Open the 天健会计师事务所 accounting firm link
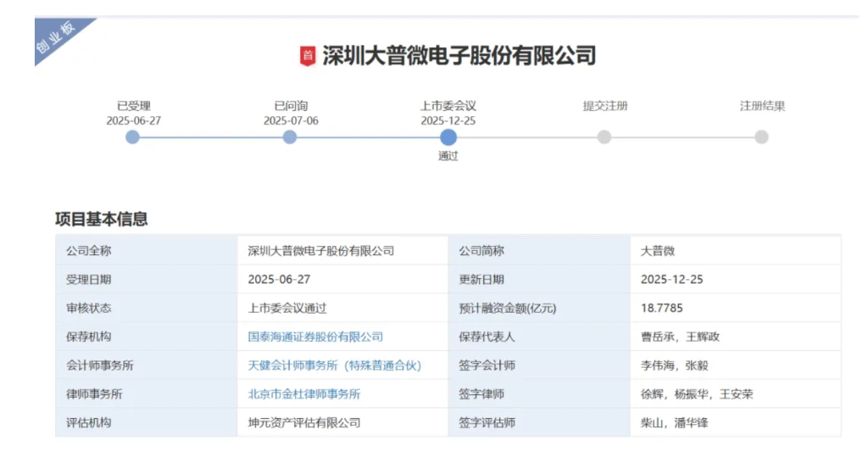The height and width of the screenshot is (463, 868). pos(334,365)
